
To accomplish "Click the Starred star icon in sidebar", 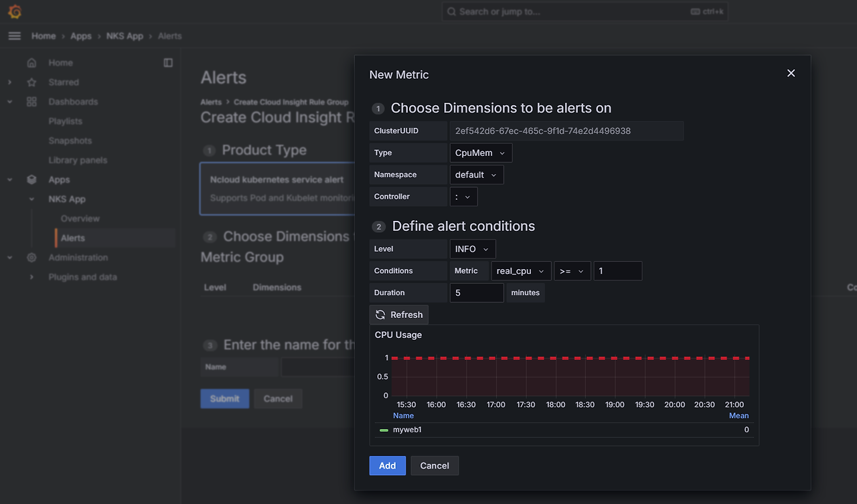I will tap(31, 82).
